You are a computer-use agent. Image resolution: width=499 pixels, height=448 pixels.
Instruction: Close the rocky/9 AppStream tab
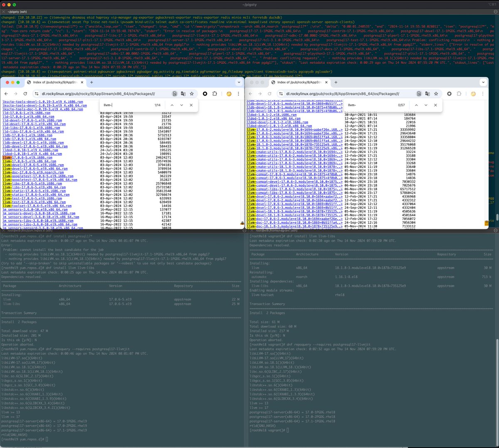click(x=82, y=82)
